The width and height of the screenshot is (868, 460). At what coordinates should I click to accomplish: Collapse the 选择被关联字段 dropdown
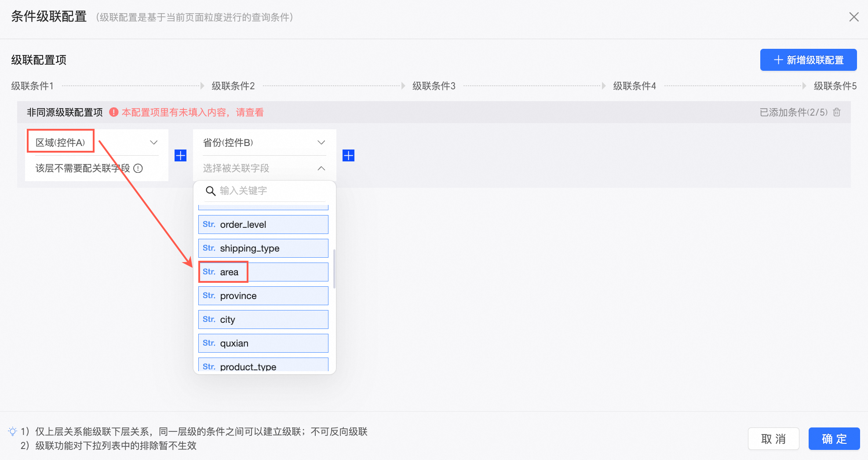[264, 168]
